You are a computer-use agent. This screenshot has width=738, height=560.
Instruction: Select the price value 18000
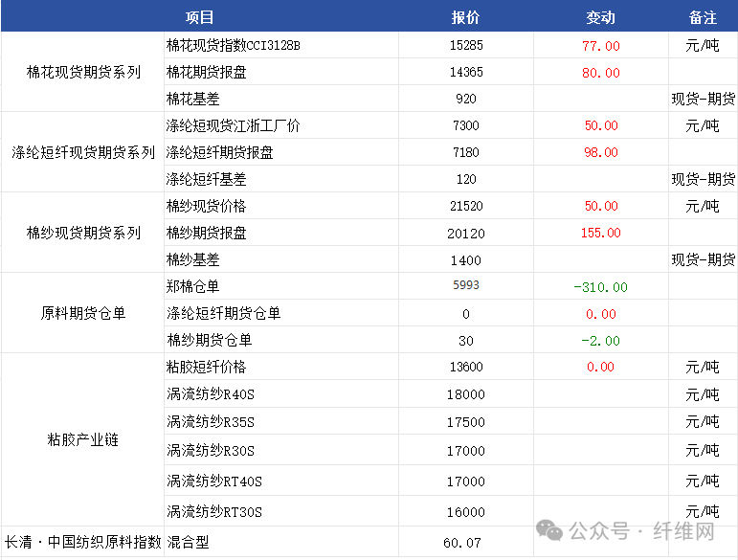click(466, 394)
